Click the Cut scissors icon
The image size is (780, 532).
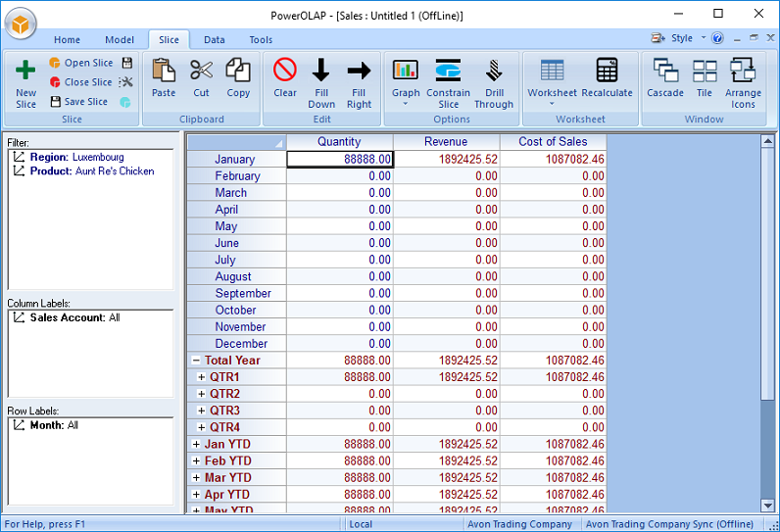pos(201,71)
